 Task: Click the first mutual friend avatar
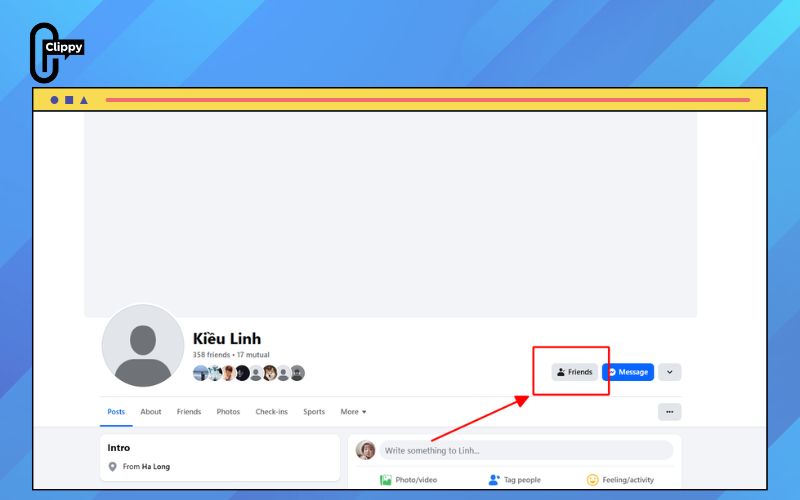(201, 373)
